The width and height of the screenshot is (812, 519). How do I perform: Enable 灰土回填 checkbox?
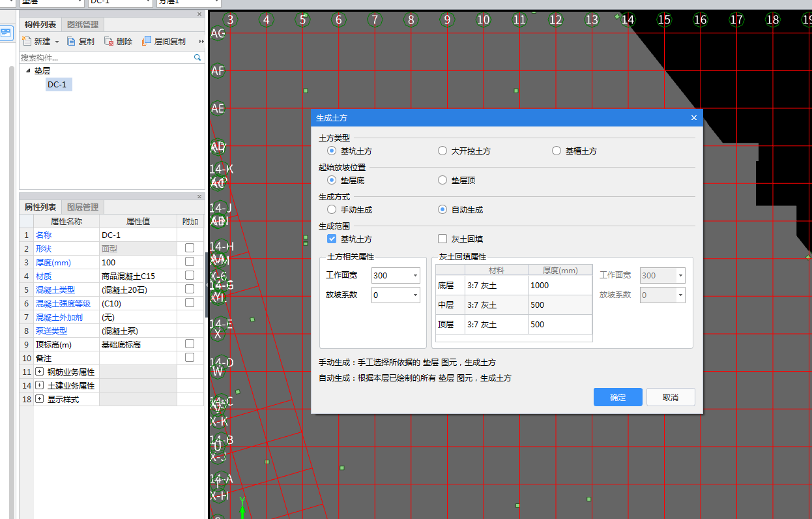coord(442,239)
